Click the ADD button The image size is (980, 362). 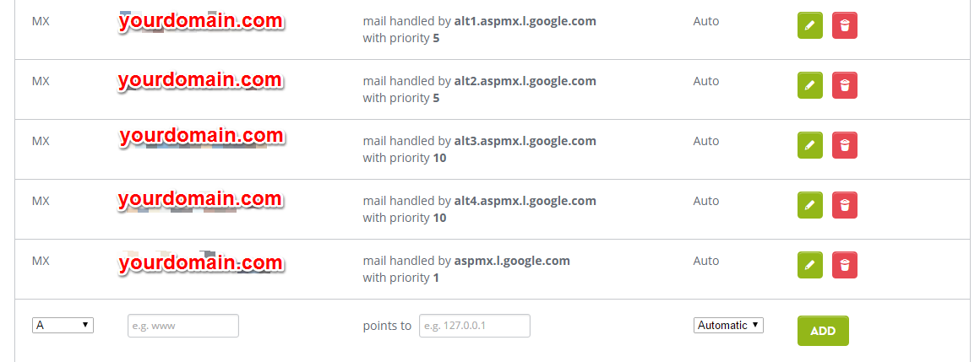click(823, 331)
